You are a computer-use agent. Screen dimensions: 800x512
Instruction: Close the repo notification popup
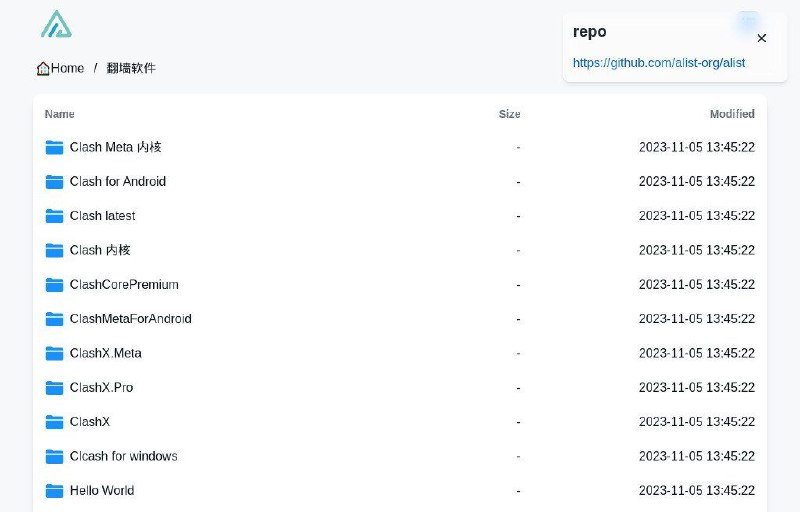[761, 38]
